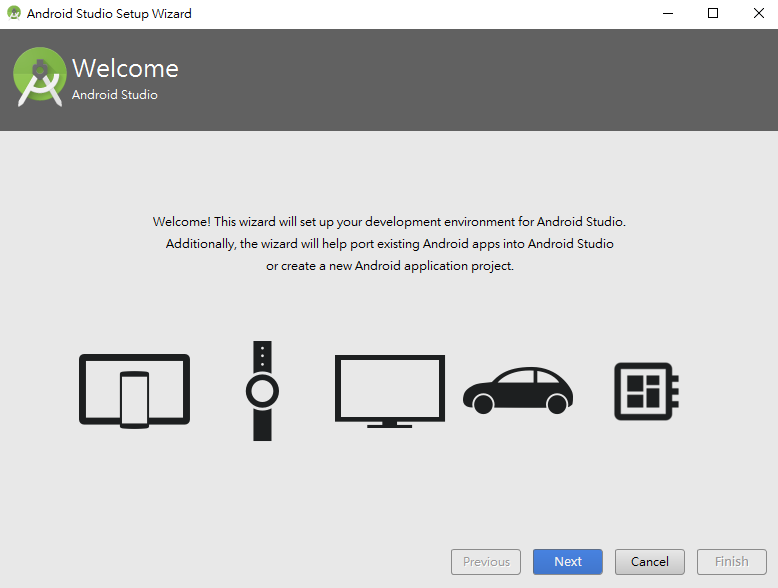Click the Android TV screen icon
Screen dimensions: 778x588
click(x=389, y=391)
